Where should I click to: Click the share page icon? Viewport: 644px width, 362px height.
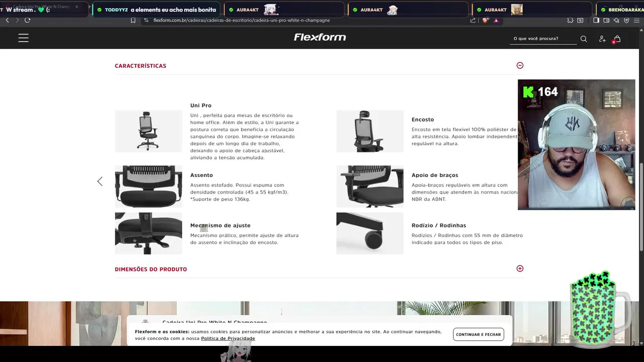(473, 20)
